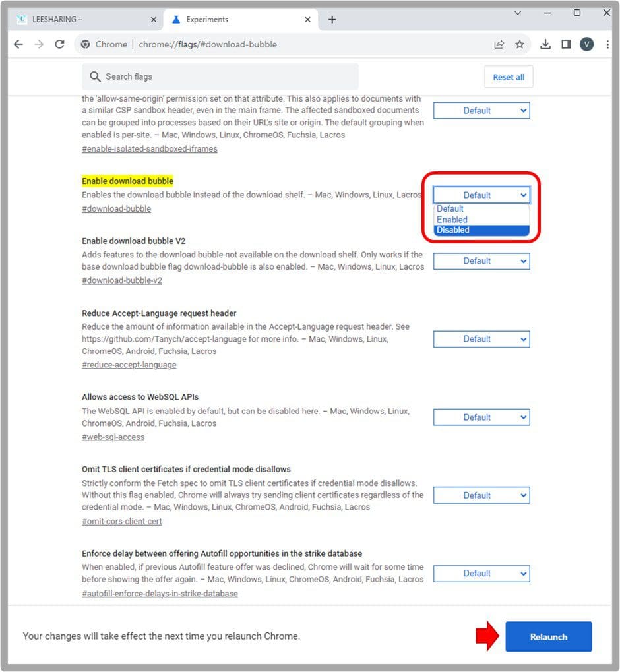This screenshot has width=620, height=672.
Task: Reload the page with the refresh icon
Action: click(59, 44)
